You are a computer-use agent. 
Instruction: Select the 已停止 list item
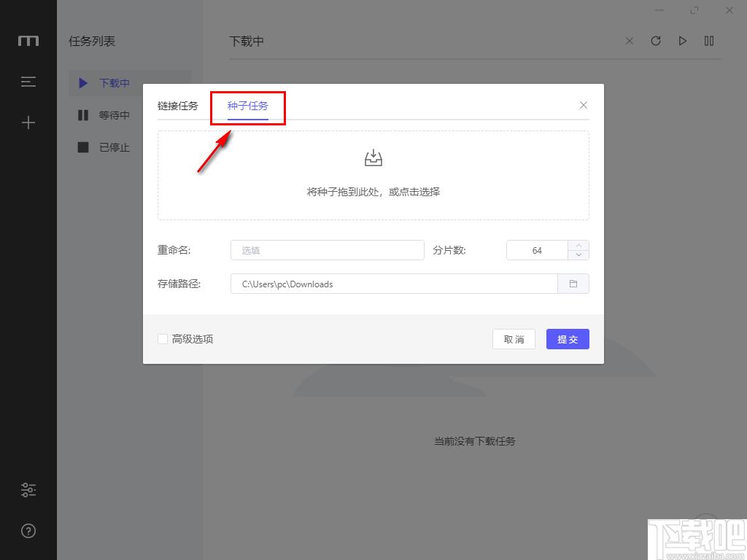(104, 147)
